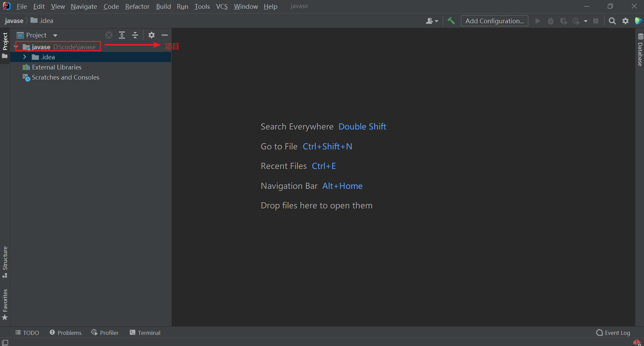Click the Build Project hammer icon
Screen dimensions: 644x346
tap(451, 21)
